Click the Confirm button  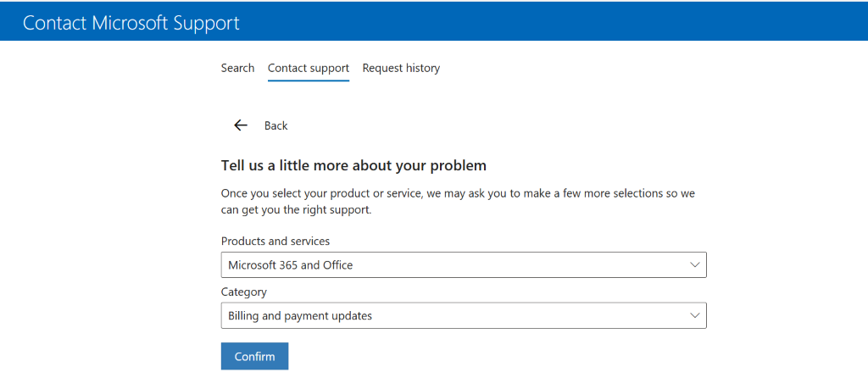[254, 356]
